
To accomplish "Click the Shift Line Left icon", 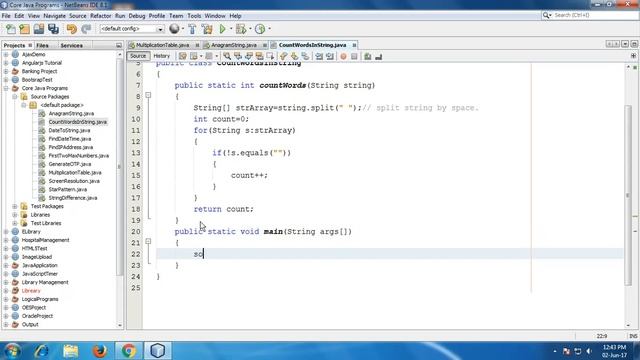I will [319, 56].
